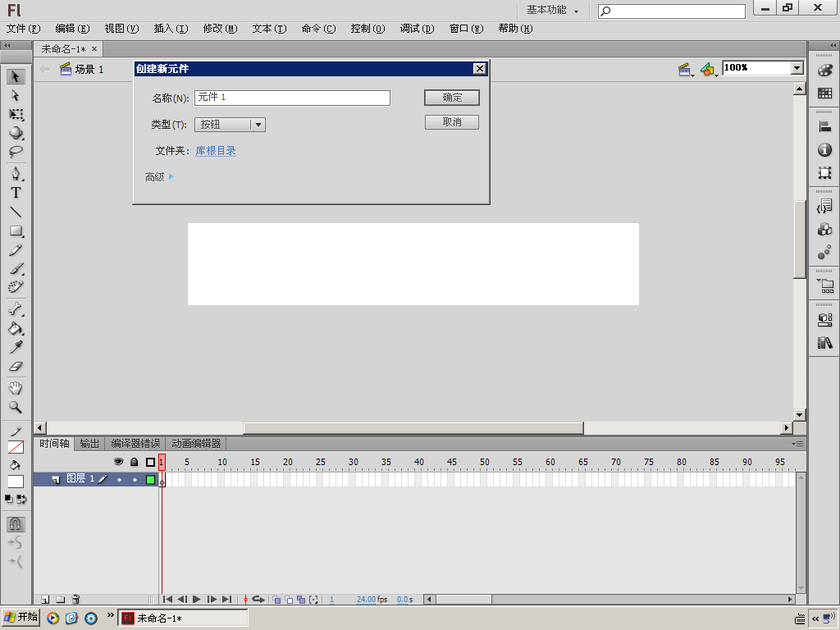Select the Text tool
The width and height of the screenshot is (840, 630).
16,193
